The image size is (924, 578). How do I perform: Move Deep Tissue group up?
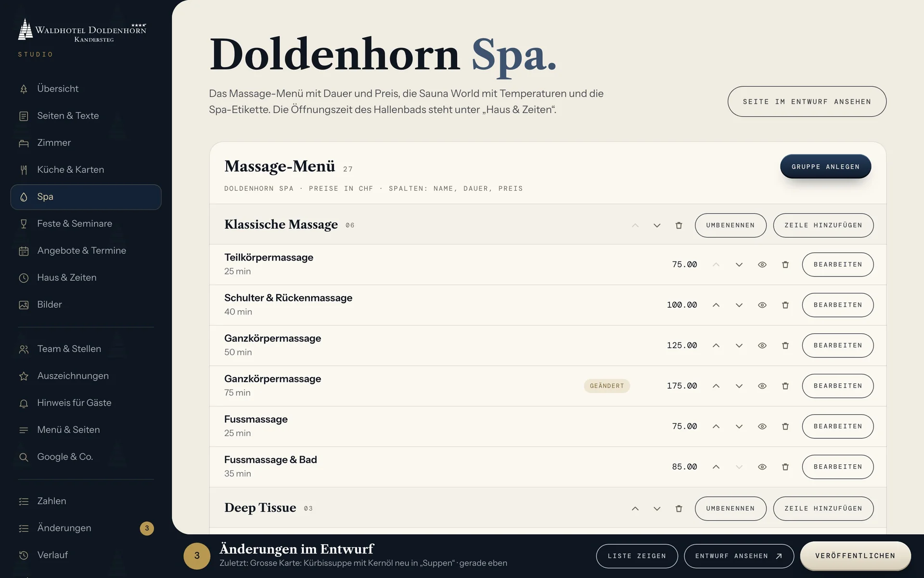[x=635, y=509]
